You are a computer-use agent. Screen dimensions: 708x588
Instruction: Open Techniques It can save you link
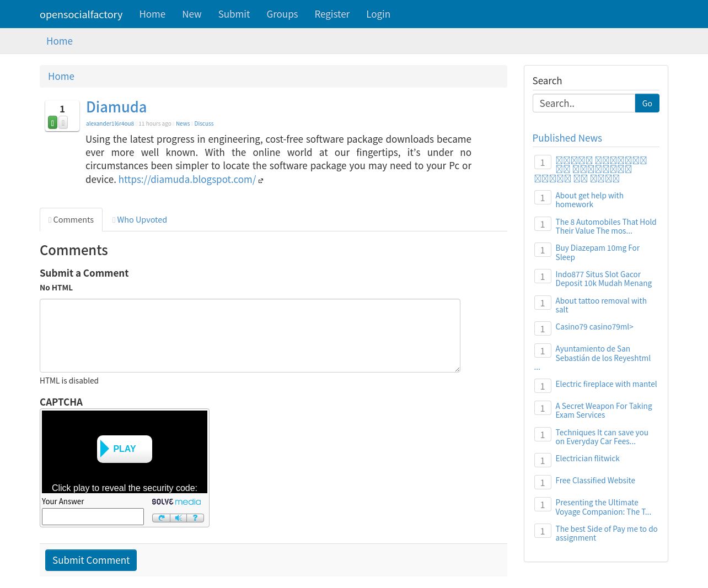tap(602, 437)
